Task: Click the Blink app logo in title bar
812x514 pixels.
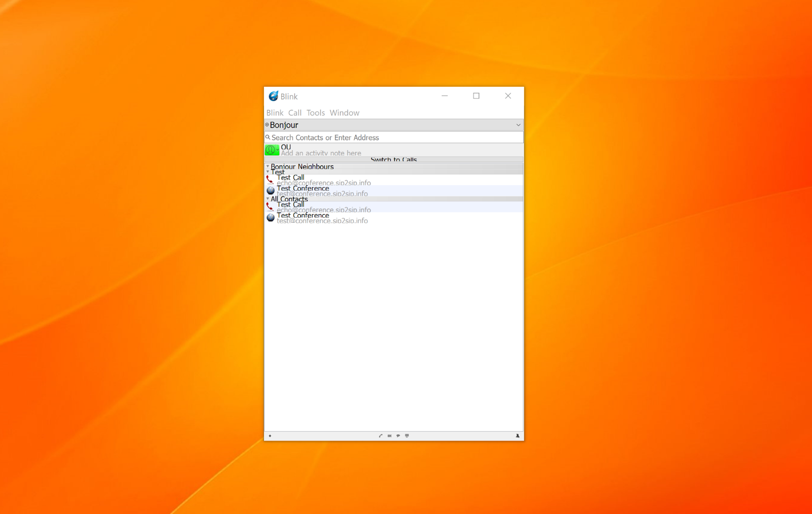Action: (274, 96)
